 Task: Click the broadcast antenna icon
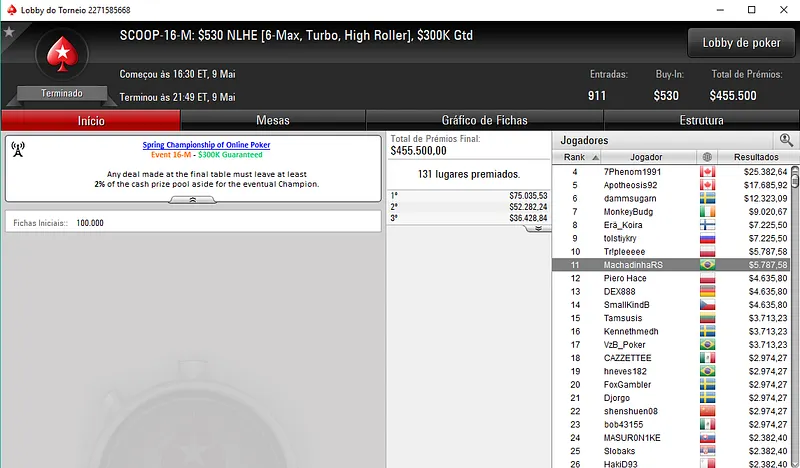18,149
